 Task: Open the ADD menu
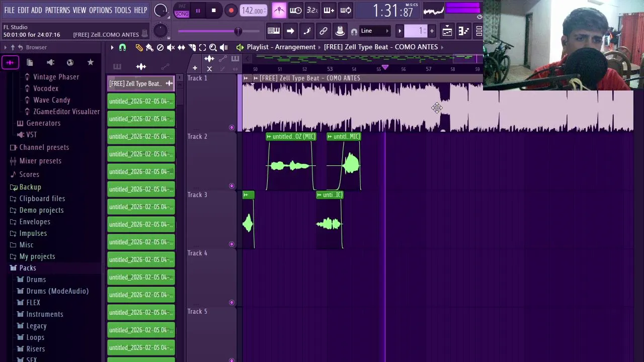[37, 10]
